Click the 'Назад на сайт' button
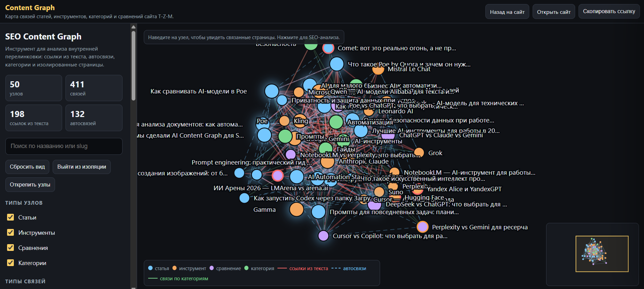This screenshot has width=644, height=289. [507, 12]
